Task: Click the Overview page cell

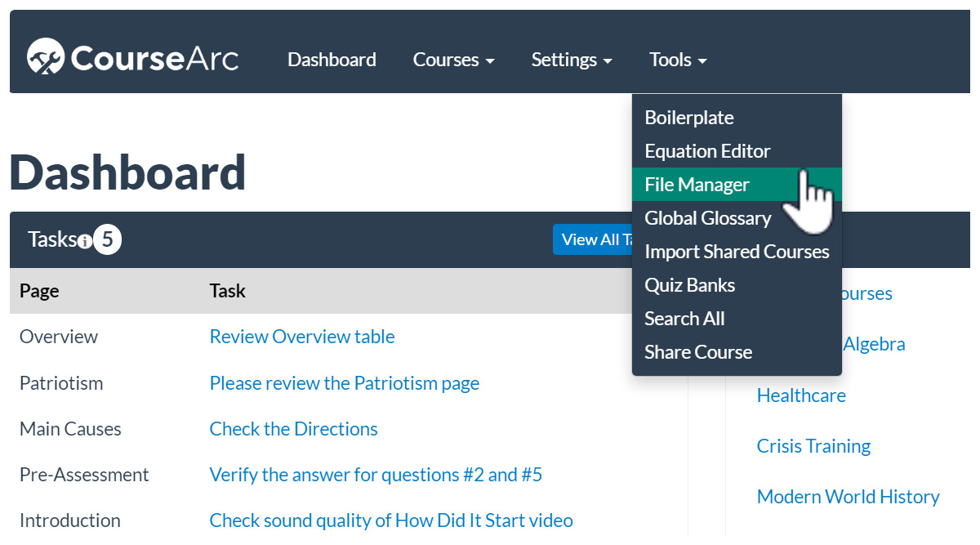Action: [59, 337]
